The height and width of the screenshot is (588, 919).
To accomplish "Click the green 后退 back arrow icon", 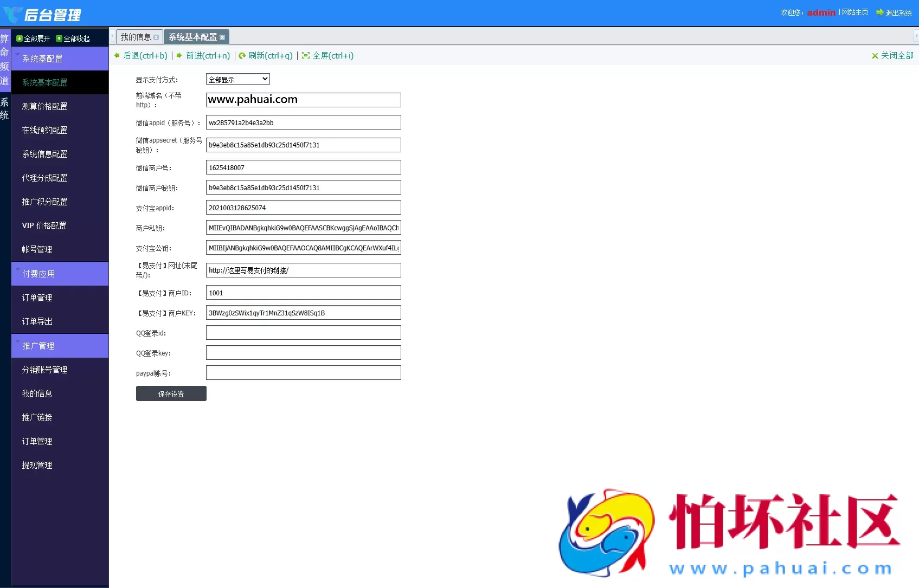I will click(117, 55).
